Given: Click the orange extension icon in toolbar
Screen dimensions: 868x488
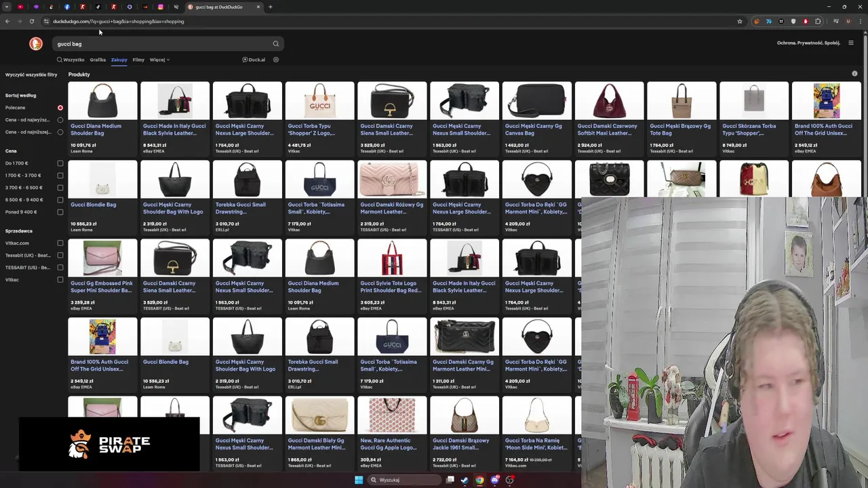Looking at the screenshot, I should pos(757,21).
